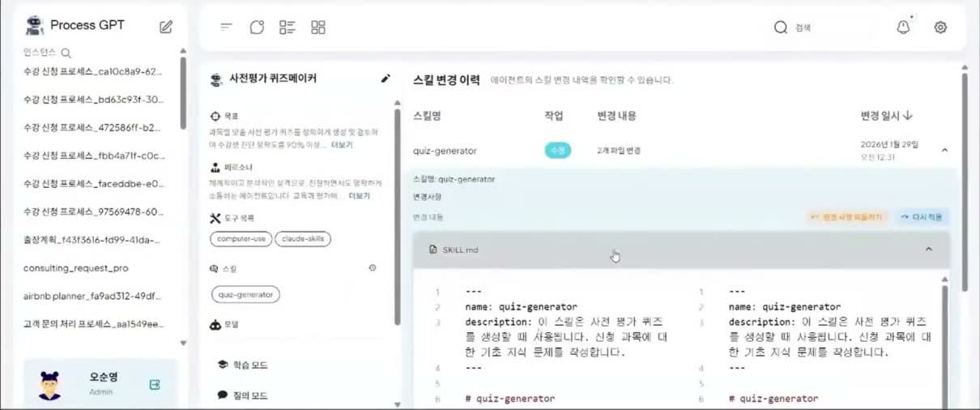Click 다시 적용 button
Viewport: 980px width, 410px height.
coord(922,217)
